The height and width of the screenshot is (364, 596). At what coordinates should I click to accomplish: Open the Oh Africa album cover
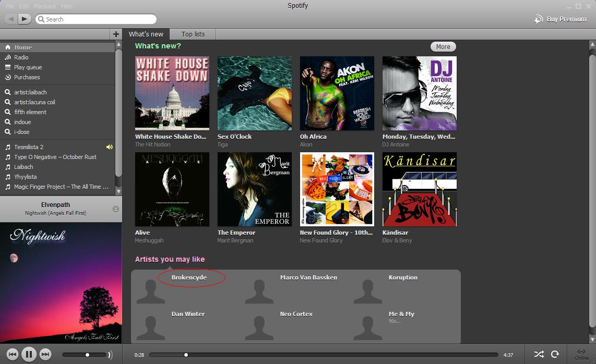[x=337, y=93]
